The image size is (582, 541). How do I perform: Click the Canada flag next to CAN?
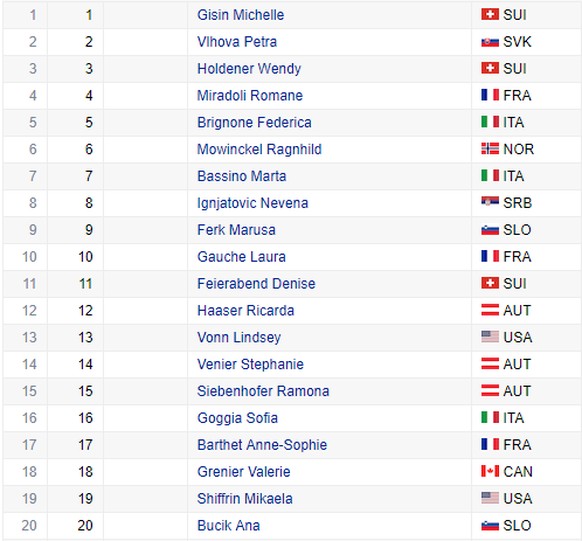tap(490, 472)
